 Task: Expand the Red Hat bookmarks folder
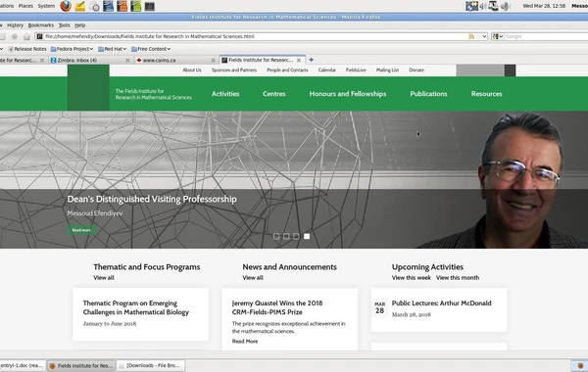112,49
